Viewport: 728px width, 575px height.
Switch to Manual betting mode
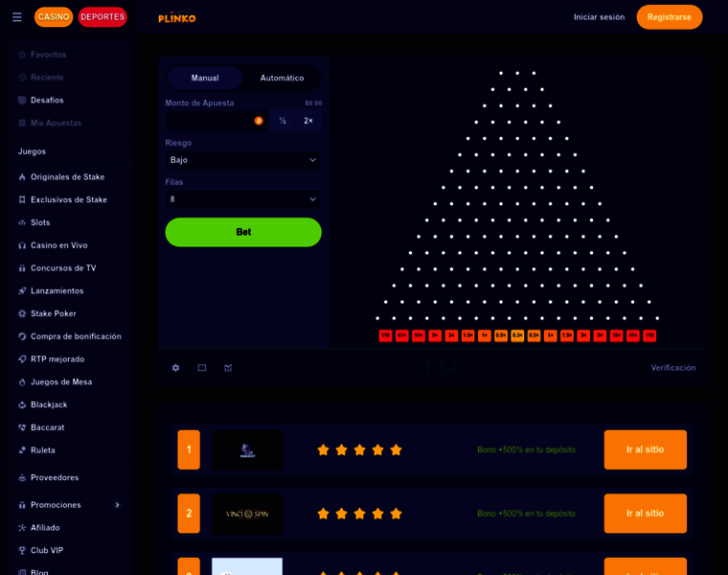coord(205,78)
